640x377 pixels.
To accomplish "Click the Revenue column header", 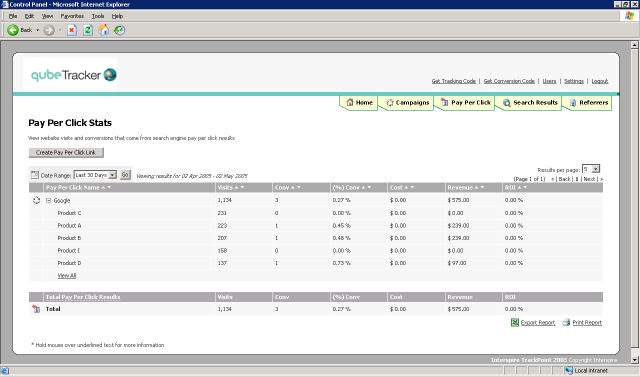I will click(460, 187).
